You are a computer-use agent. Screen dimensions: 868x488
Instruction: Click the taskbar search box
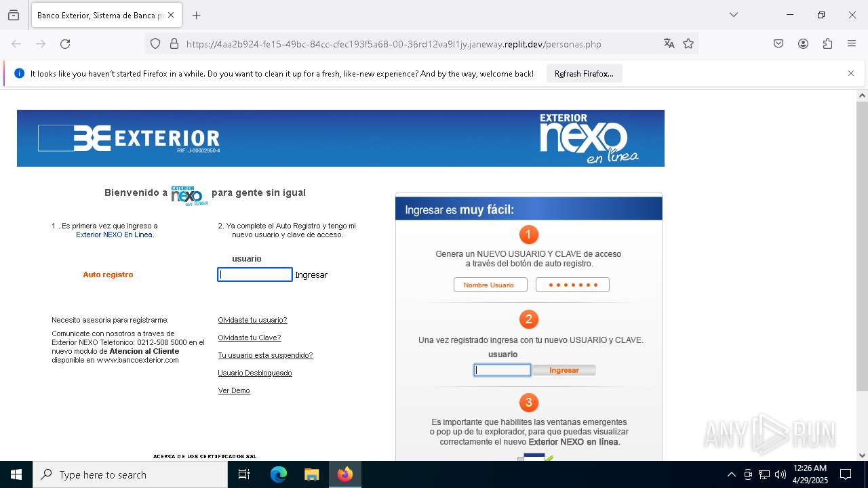point(130,474)
